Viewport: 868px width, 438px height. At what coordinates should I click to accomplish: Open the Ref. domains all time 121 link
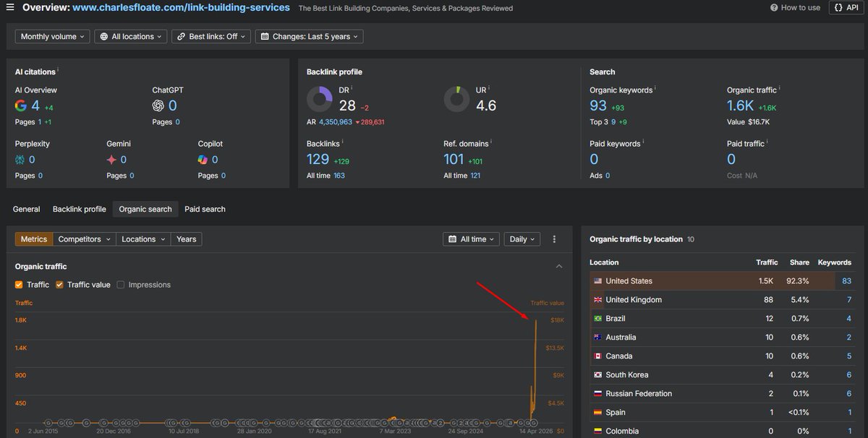pos(475,176)
